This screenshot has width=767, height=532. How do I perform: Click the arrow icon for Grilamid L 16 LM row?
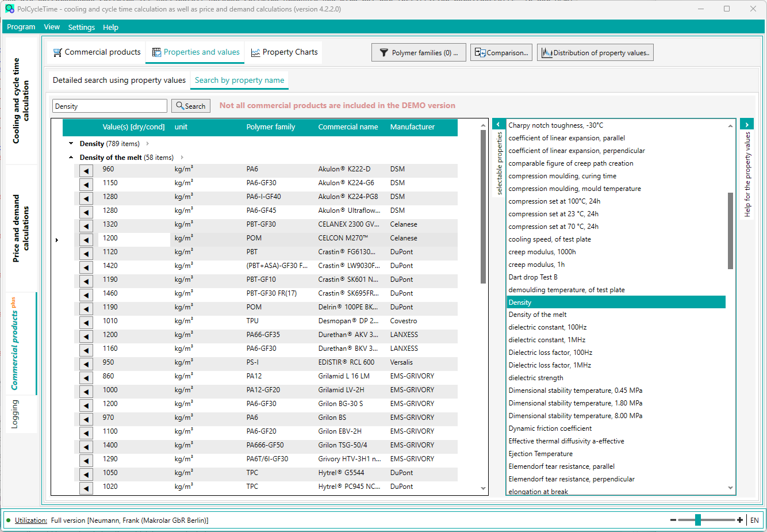point(86,377)
